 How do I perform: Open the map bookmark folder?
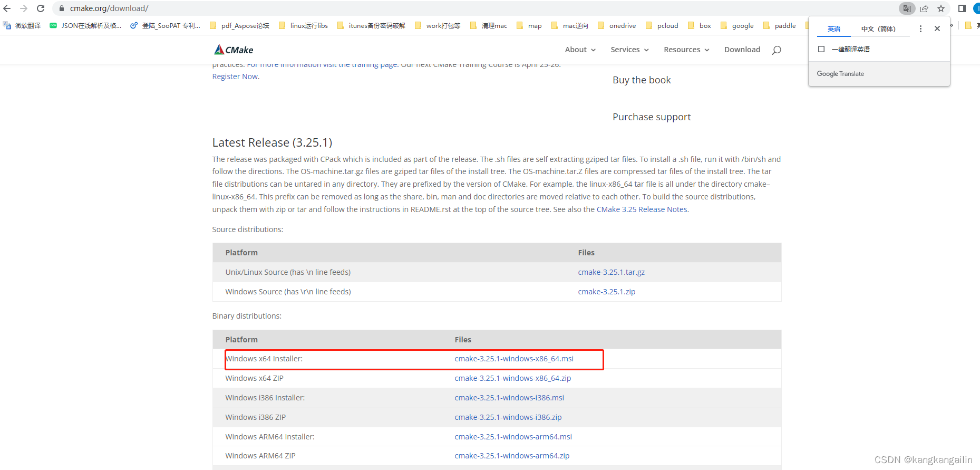pyautogui.click(x=529, y=25)
